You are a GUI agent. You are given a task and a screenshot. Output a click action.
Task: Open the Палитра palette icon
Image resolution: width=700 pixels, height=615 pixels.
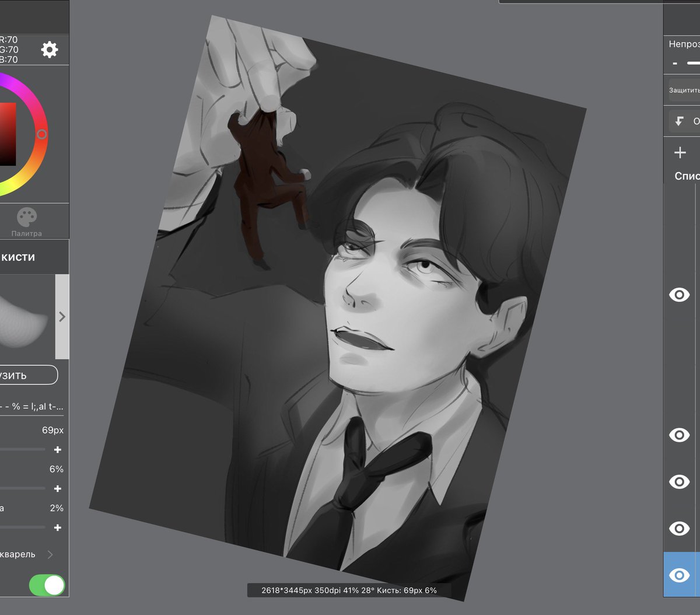pos(26,222)
